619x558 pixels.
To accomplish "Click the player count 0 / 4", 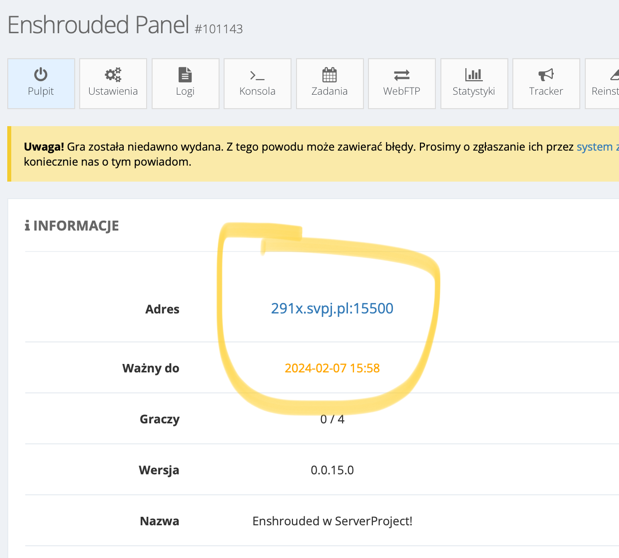I will click(x=332, y=419).
